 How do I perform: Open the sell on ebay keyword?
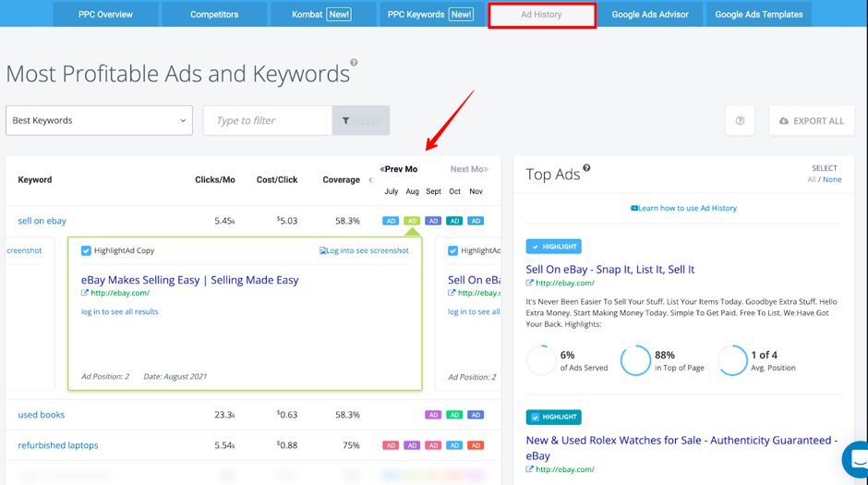pos(42,221)
